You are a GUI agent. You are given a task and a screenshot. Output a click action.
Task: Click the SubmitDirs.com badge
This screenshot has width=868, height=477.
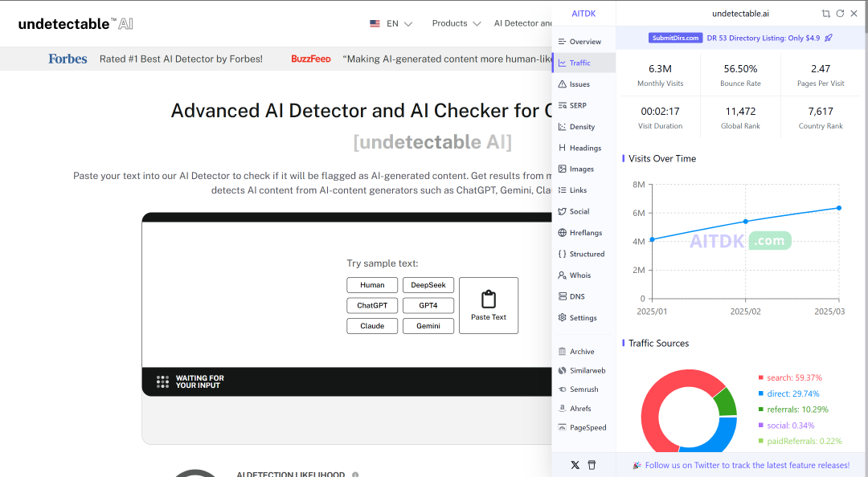(675, 38)
